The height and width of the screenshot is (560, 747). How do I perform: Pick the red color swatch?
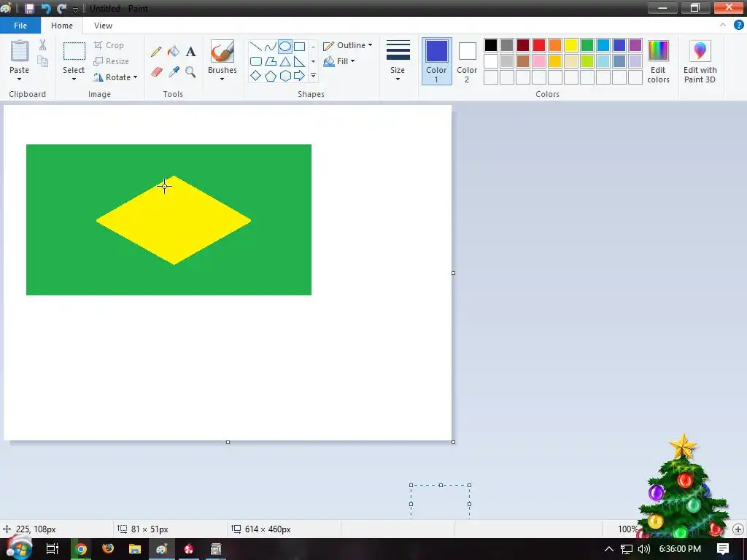pyautogui.click(x=539, y=45)
